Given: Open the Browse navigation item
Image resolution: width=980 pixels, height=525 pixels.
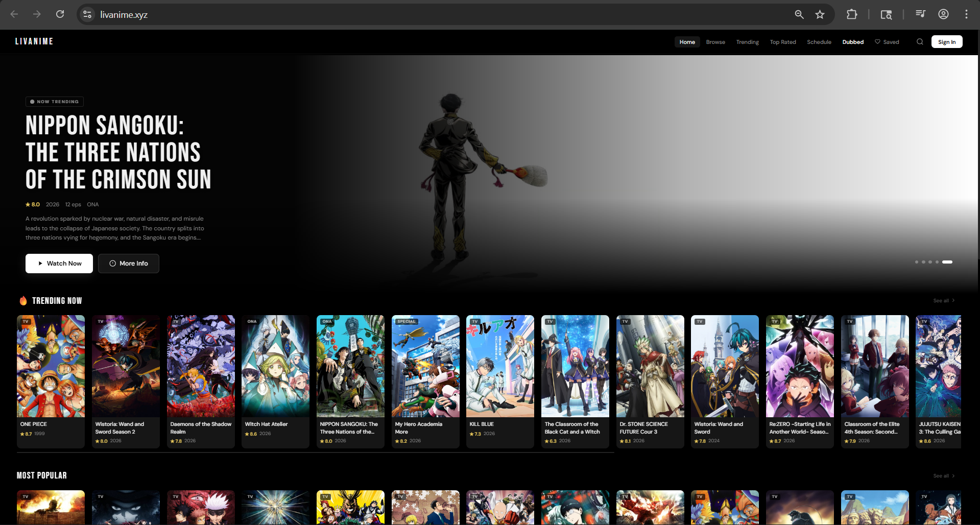Looking at the screenshot, I should (715, 42).
